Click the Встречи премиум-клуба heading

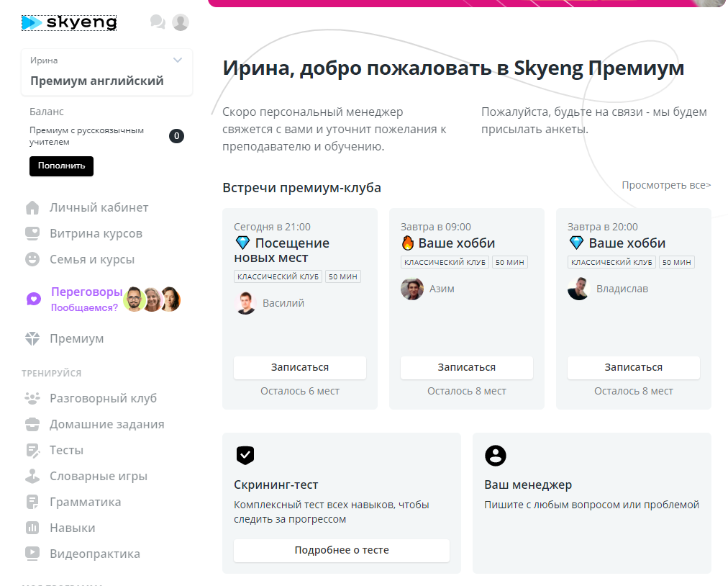click(302, 188)
